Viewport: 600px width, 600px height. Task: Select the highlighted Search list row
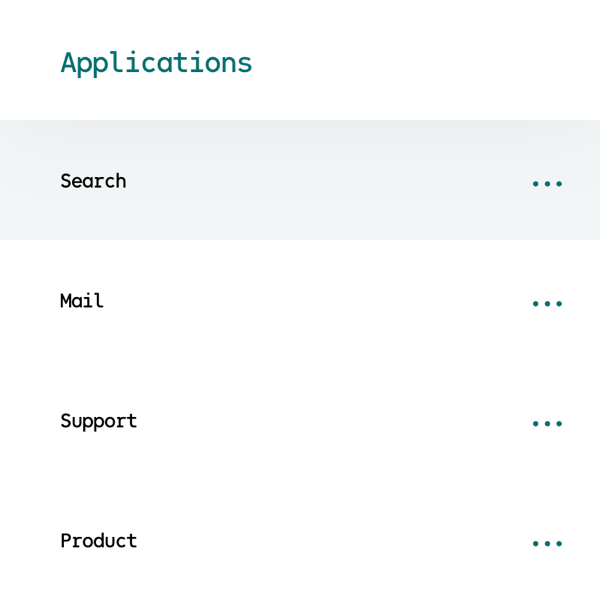(x=300, y=180)
